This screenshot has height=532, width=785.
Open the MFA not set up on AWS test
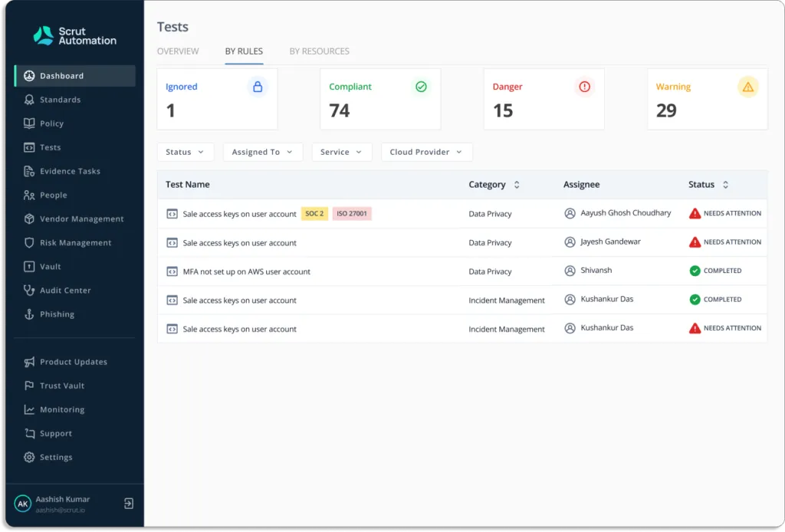[x=246, y=272]
